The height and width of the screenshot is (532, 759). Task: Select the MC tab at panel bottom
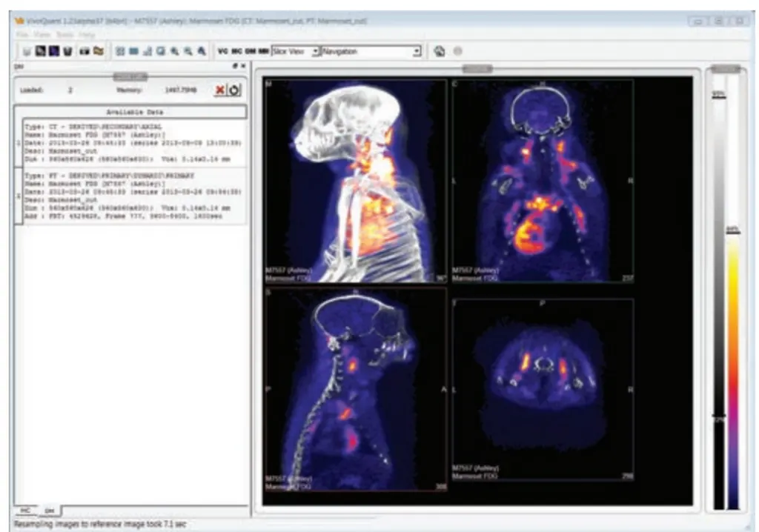tap(26, 511)
